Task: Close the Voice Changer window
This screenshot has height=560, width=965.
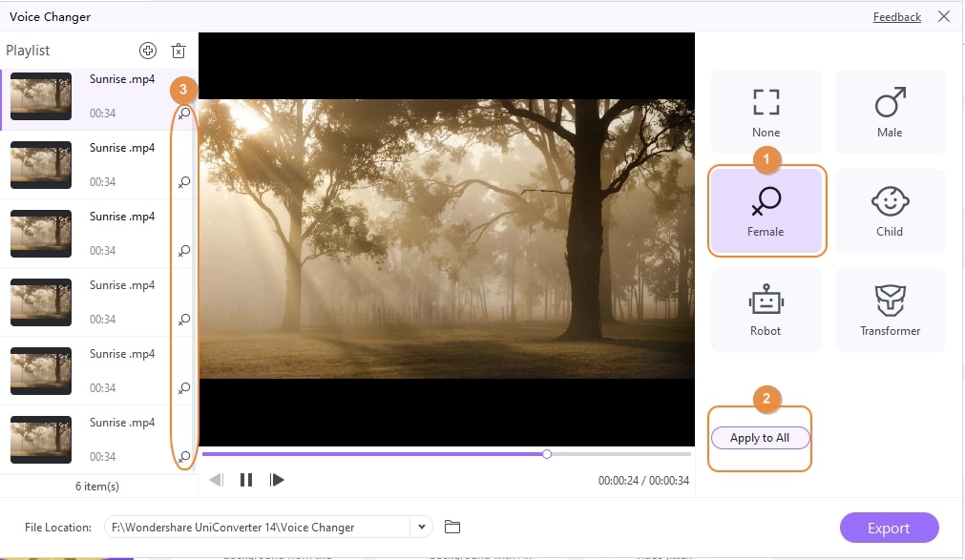Action: [944, 16]
